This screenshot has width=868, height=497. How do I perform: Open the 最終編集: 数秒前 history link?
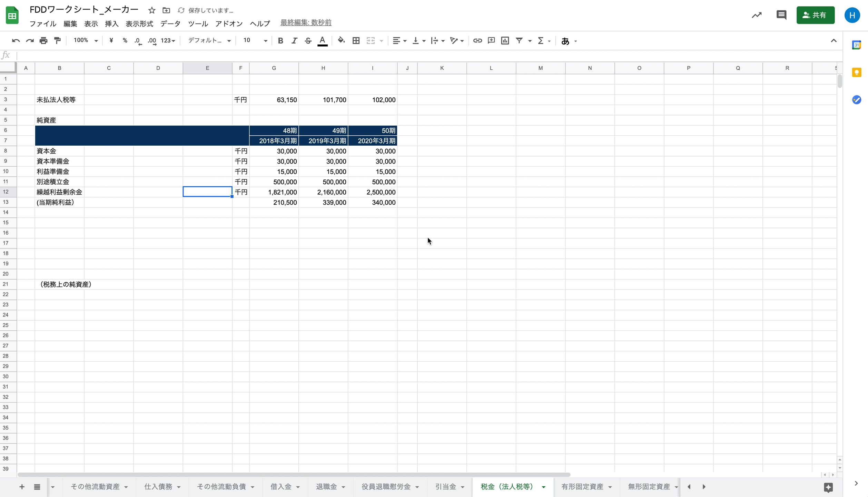point(306,23)
